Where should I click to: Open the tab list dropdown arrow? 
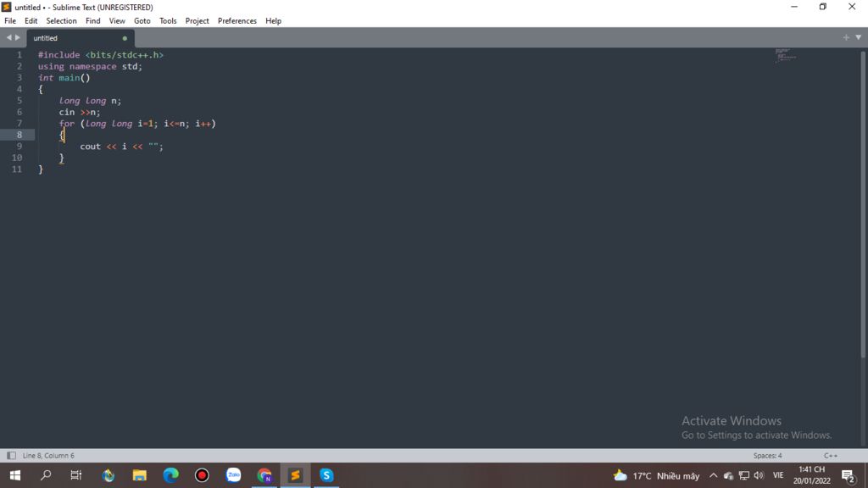(x=859, y=37)
